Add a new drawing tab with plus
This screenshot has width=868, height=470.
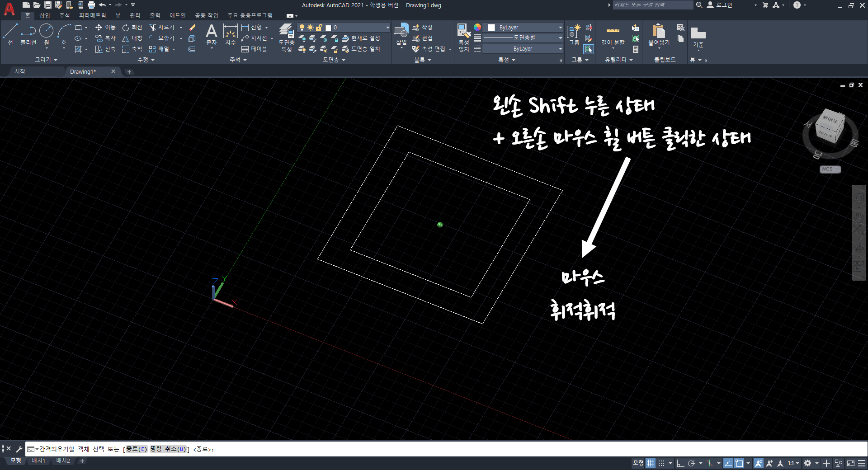pos(129,72)
